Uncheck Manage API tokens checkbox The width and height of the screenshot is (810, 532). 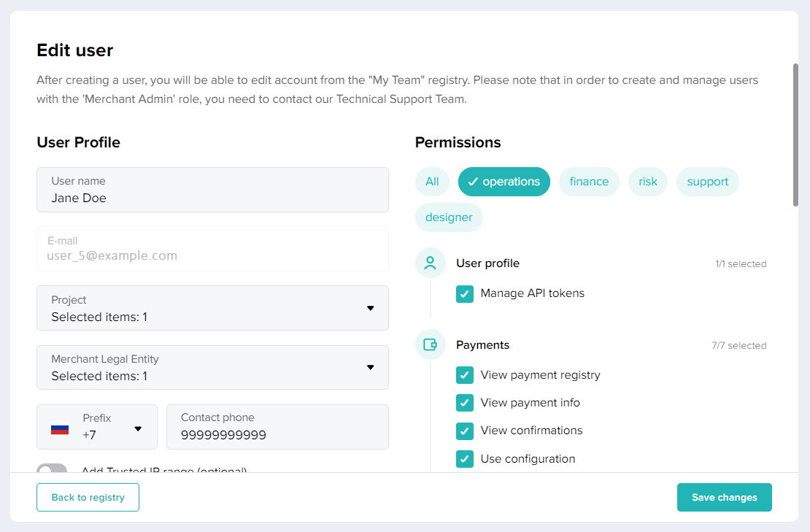coord(465,294)
